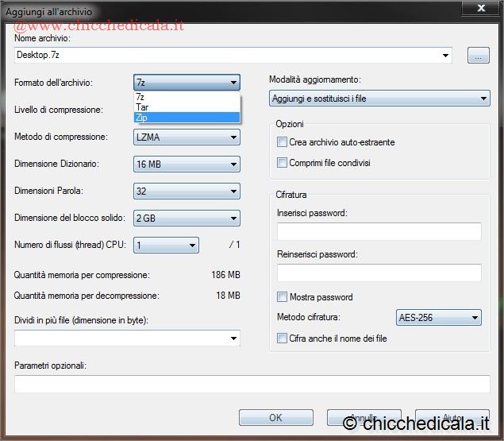This screenshot has width=504, height=441.
Task: Open the Metodo di compressione LZMA dropdown
Action: pos(187,137)
